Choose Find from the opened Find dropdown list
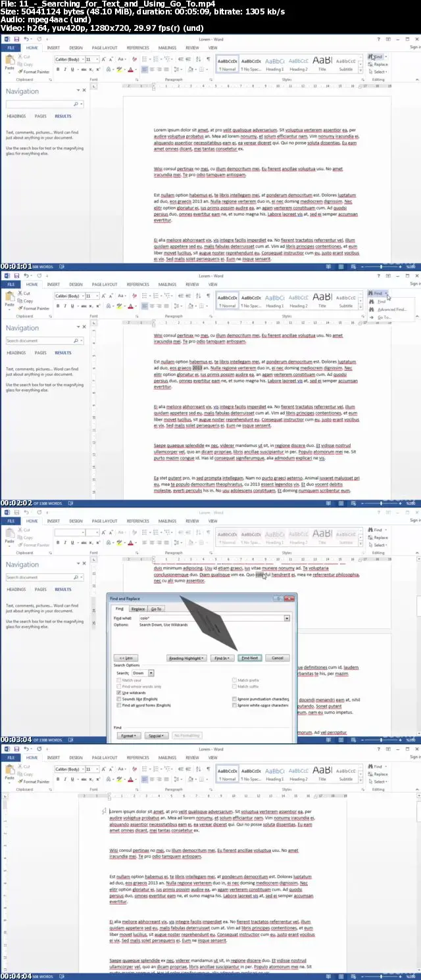 382,301
